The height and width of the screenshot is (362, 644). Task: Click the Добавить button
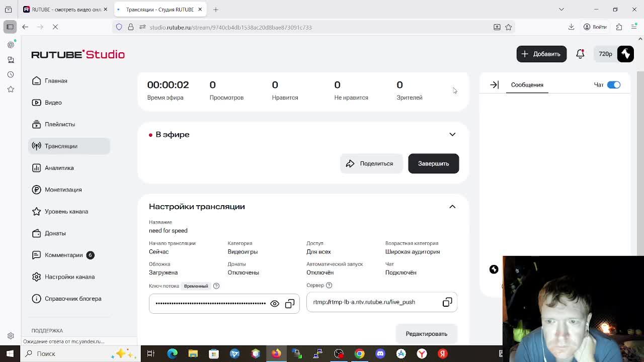(541, 54)
